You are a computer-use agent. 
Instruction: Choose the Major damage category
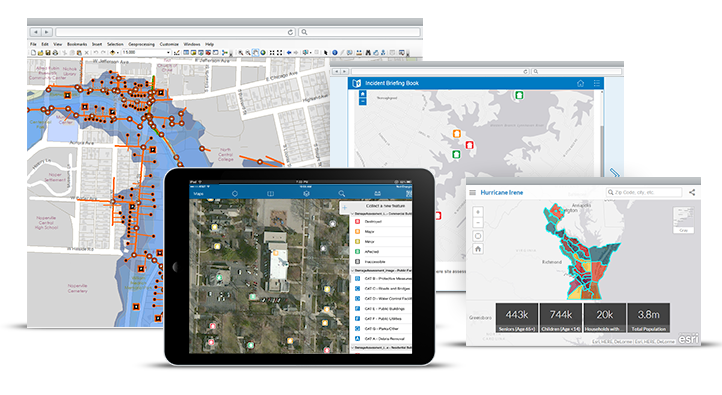(x=382, y=232)
